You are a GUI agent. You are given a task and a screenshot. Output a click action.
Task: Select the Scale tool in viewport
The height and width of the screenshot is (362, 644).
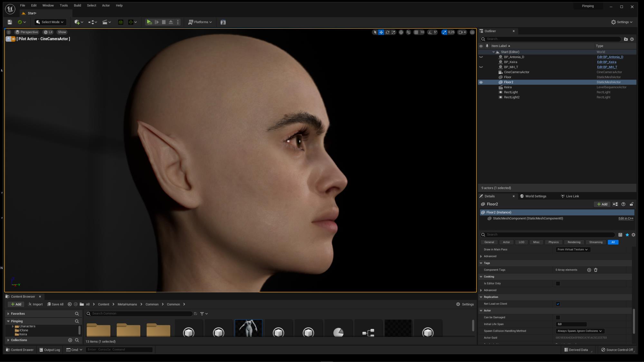393,32
